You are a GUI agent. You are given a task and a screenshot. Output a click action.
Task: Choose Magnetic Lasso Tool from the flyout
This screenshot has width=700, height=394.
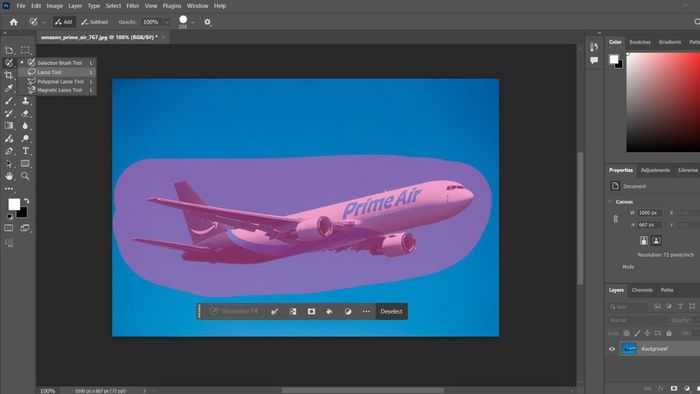[x=57, y=90]
